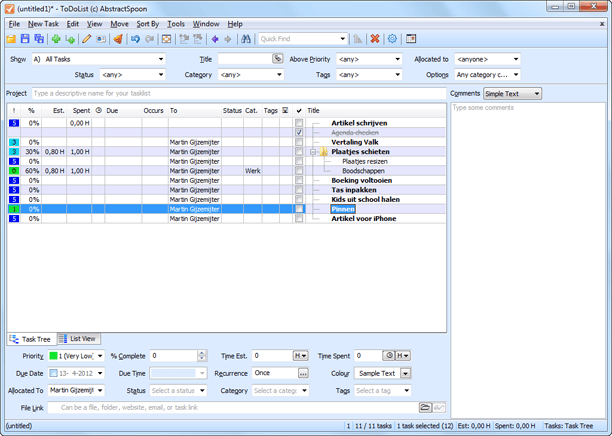
Task: Open Preferences with the gear icon
Action: click(392, 39)
